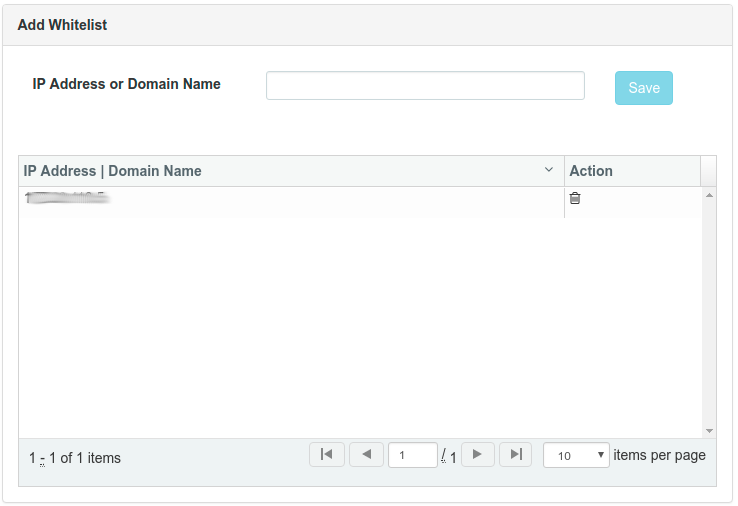Viewport: 738px width, 506px height.
Task: Go to the previous page of results
Action: pyautogui.click(x=366, y=455)
